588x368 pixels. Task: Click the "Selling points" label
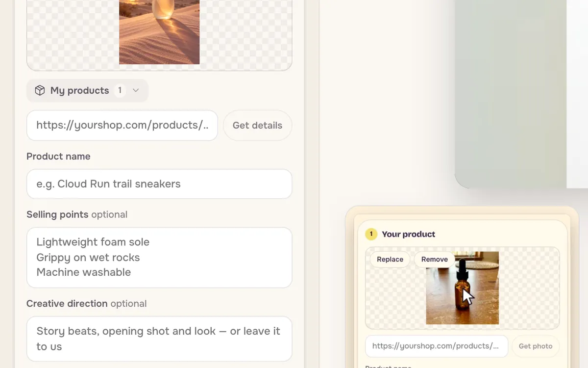[57, 214]
